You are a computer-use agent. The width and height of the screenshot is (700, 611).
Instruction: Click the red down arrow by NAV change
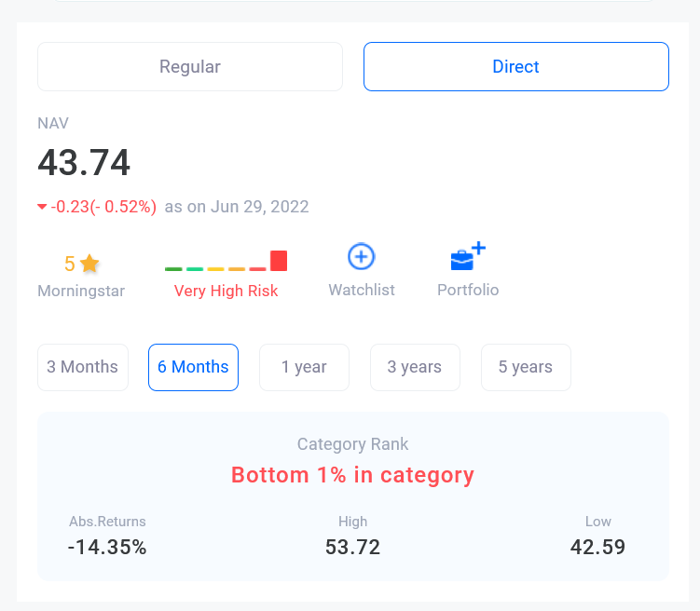pyautogui.click(x=42, y=207)
